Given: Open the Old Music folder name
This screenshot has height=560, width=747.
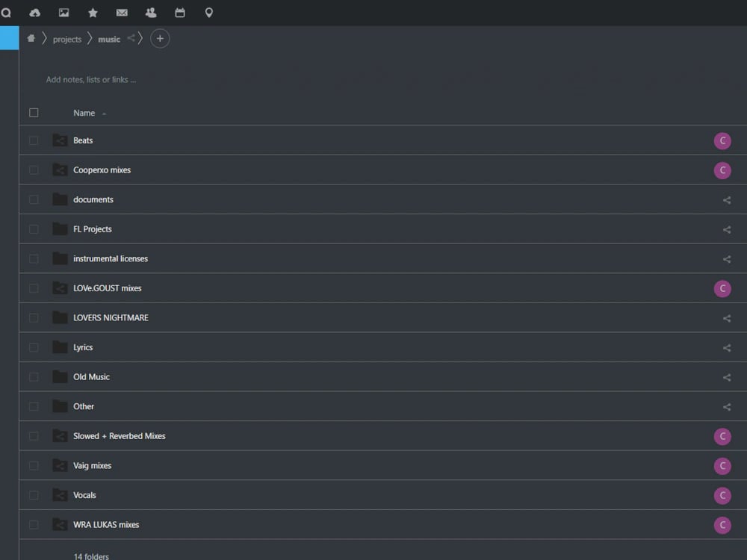Looking at the screenshot, I should (91, 376).
